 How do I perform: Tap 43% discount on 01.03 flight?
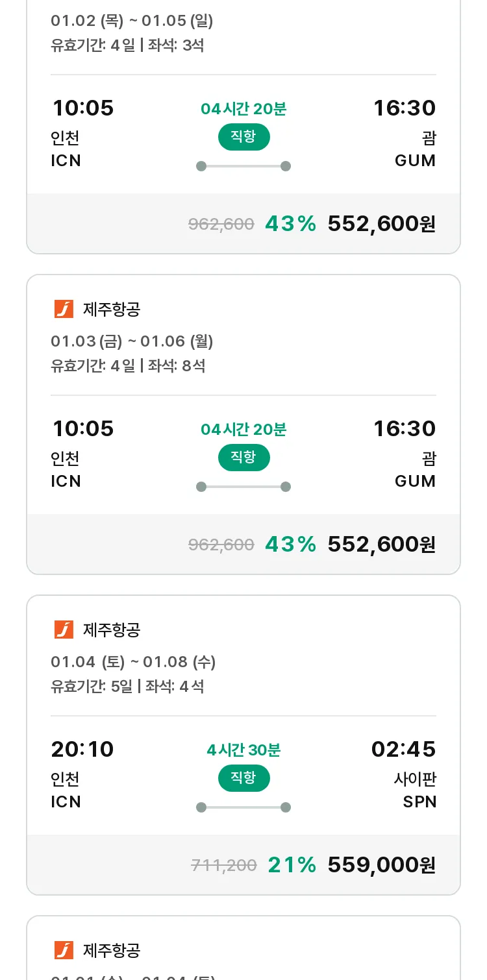coord(290,545)
